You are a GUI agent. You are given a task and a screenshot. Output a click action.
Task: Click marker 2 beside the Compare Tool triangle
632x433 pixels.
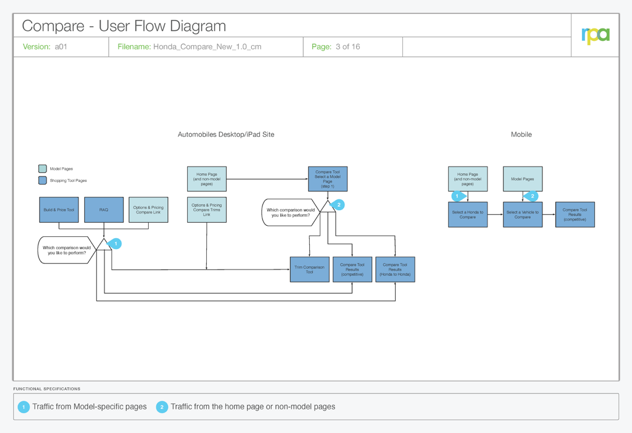point(339,205)
